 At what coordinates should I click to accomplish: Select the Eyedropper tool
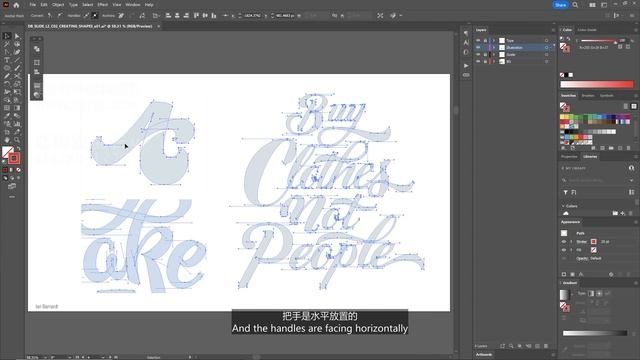click(x=7, y=116)
